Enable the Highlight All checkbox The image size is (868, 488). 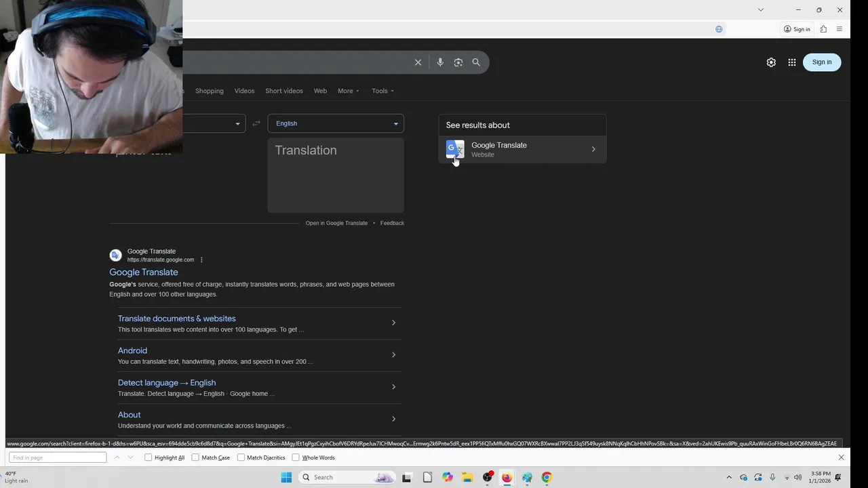tap(148, 457)
